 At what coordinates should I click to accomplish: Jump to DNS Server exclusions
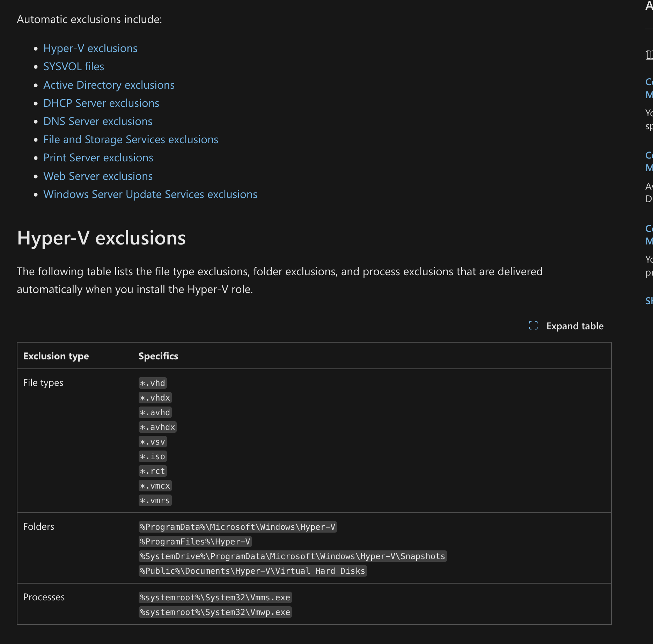(x=98, y=121)
